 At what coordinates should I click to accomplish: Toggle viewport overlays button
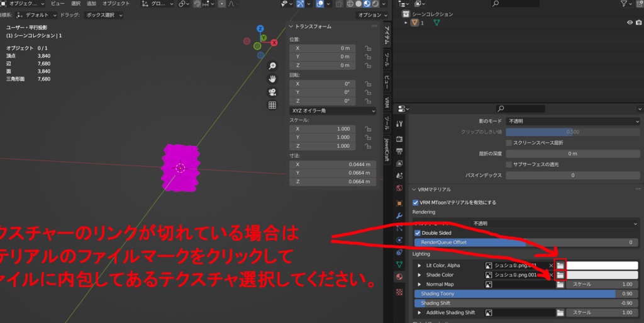tap(320, 4)
